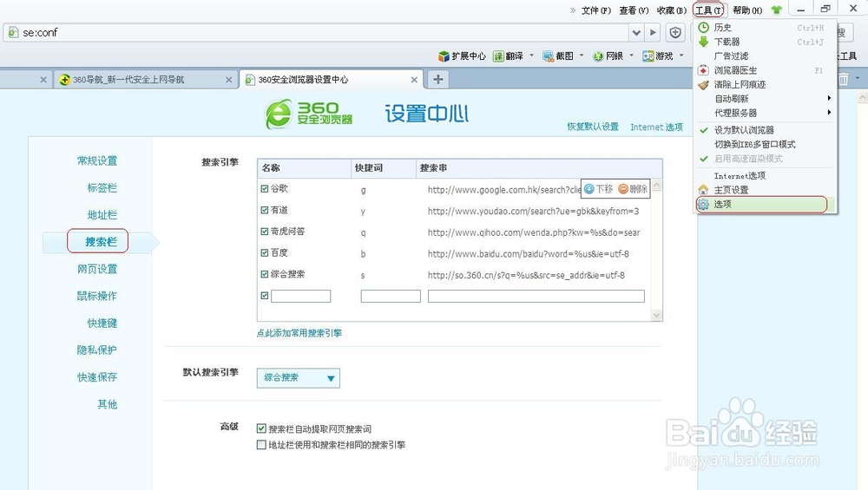Open dropdown arrow next to 游戏
This screenshot has width=868, height=490.
pyautogui.click(x=681, y=56)
